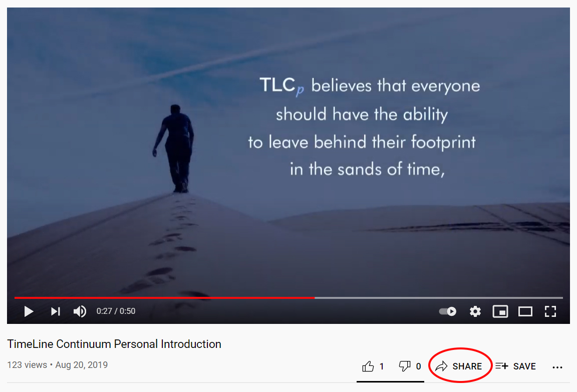This screenshot has width=577, height=392.
Task: Open the three-dot more actions menu
Action: pos(557,367)
